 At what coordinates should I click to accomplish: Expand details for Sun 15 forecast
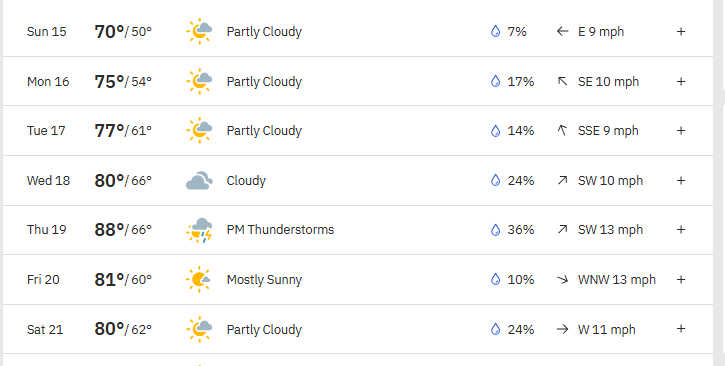[681, 31]
